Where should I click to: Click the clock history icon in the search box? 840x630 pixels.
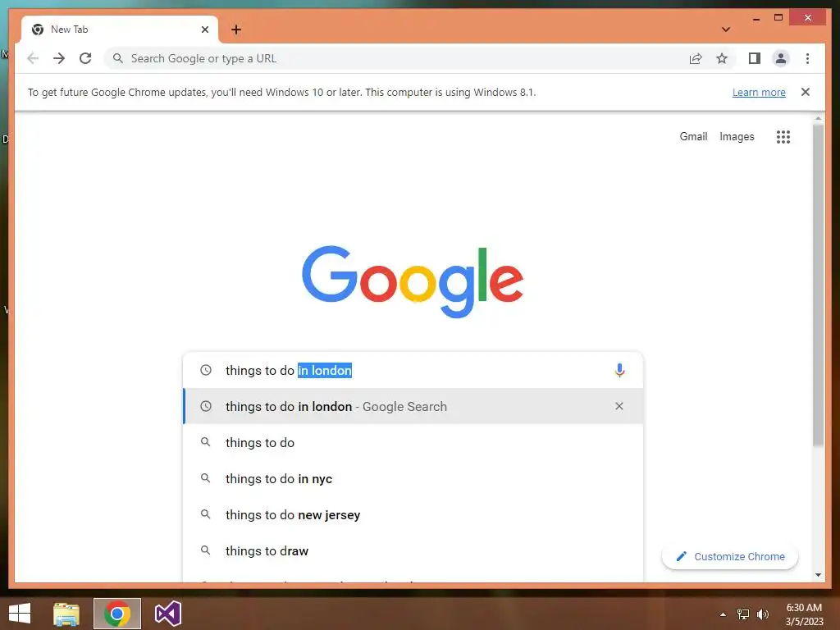[x=206, y=370]
